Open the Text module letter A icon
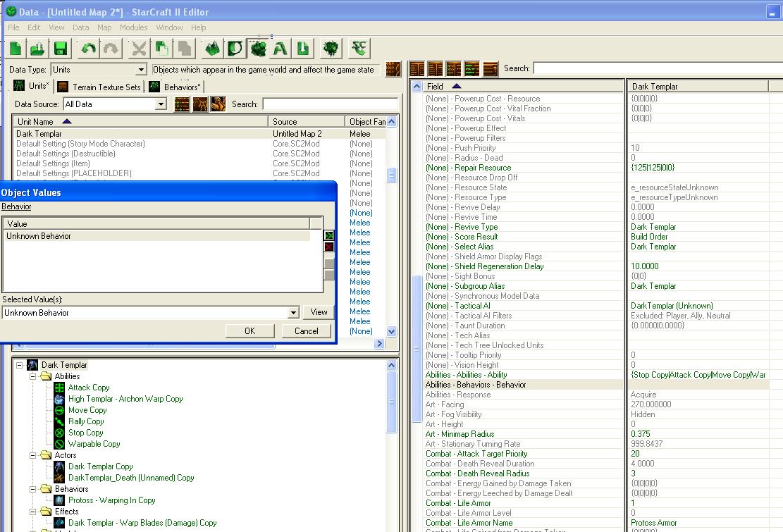The width and height of the screenshot is (783, 532). [280, 49]
